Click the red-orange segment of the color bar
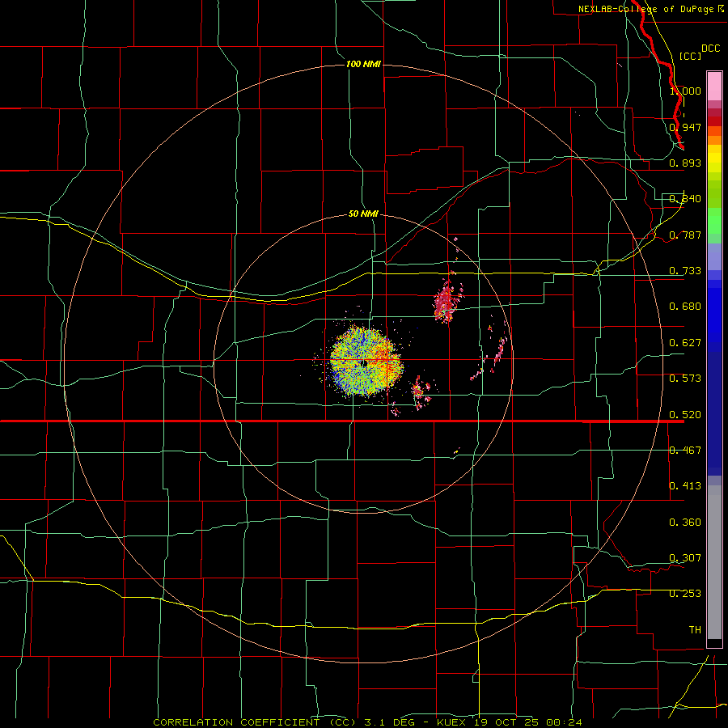 (714, 130)
